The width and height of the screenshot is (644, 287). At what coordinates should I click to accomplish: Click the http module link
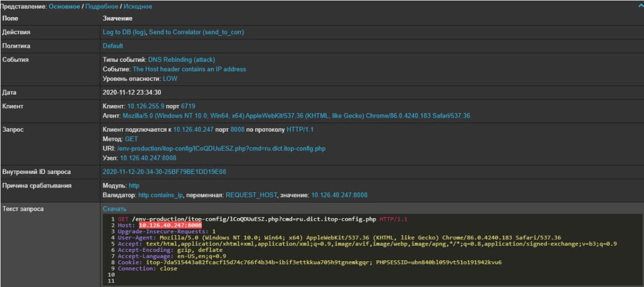coord(134,185)
